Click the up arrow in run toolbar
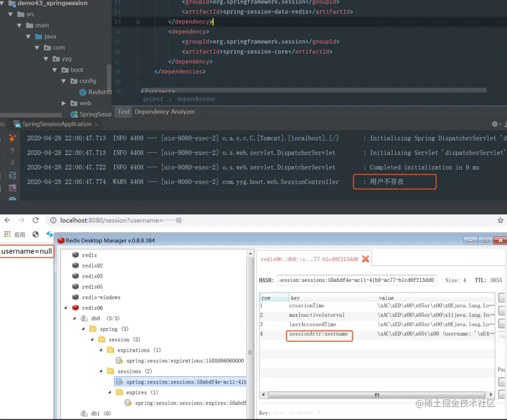507x420 pixels. point(12,150)
